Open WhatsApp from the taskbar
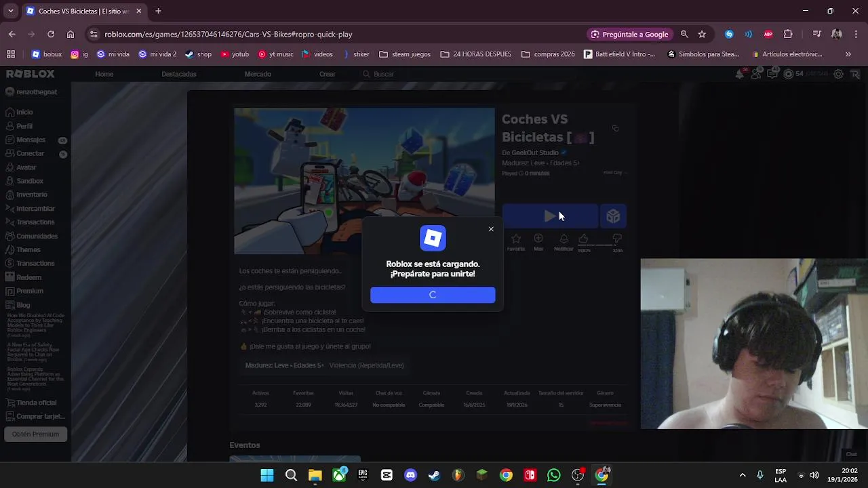The image size is (868, 488). [x=554, y=475]
